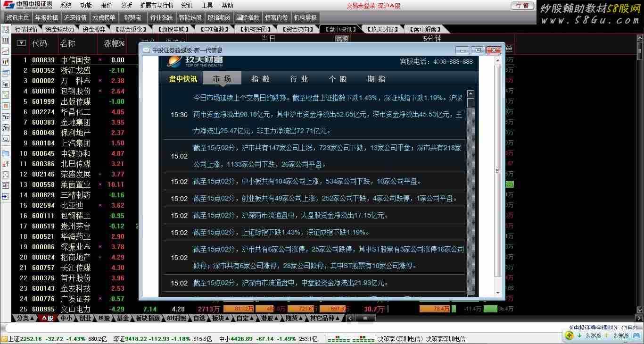Select the 创业 bottom tab

tap(85, 318)
